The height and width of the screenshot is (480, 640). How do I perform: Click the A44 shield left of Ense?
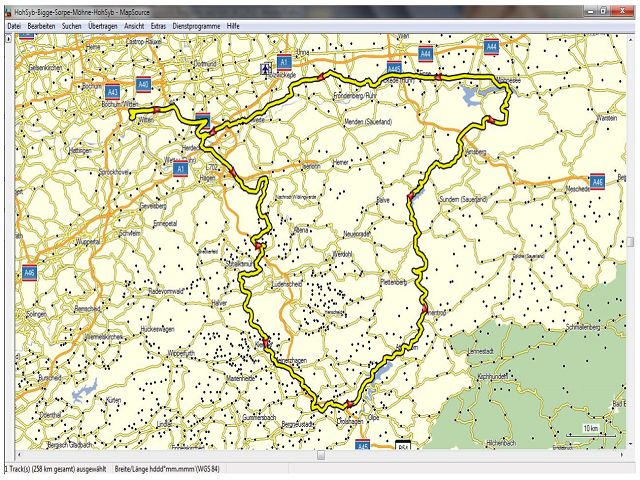pos(426,54)
